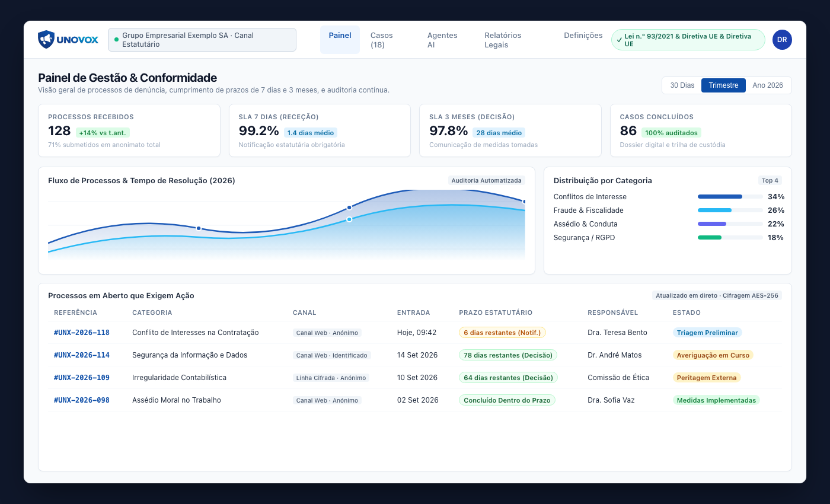Click the 78 dias restantes (Decisão) pill
Viewport: 830px width, 504px height.
point(508,355)
